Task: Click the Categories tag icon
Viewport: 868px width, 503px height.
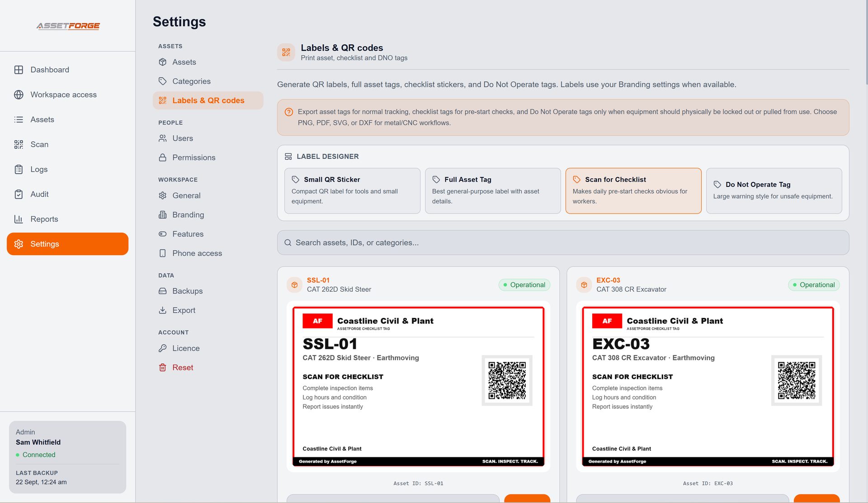Action: pos(163,81)
